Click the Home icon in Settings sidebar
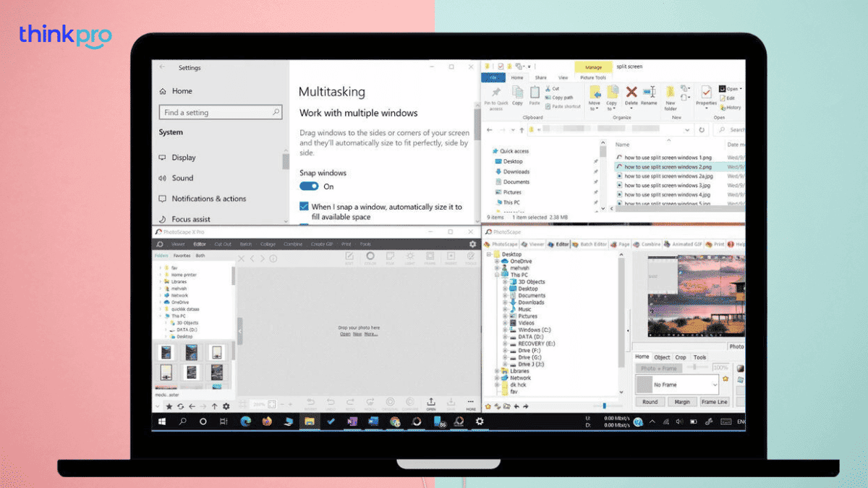The width and height of the screenshot is (868, 488). (x=163, y=91)
